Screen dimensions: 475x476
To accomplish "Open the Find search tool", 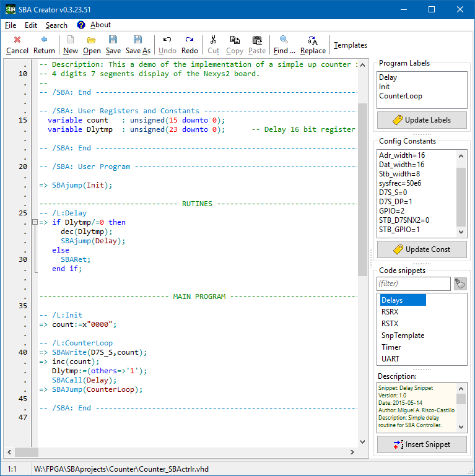I will tap(284, 40).
